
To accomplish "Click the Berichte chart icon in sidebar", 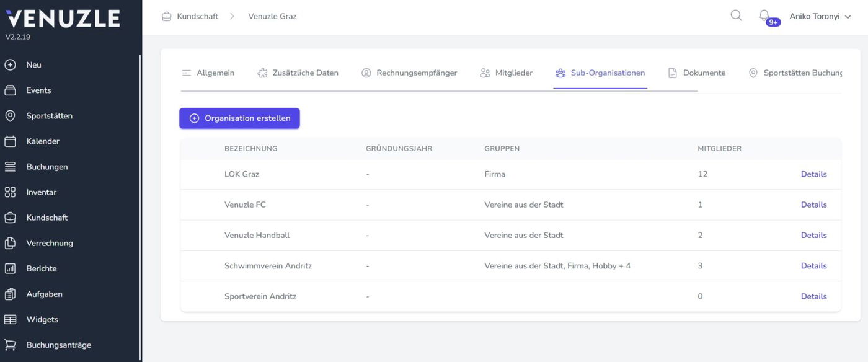I will (10, 268).
